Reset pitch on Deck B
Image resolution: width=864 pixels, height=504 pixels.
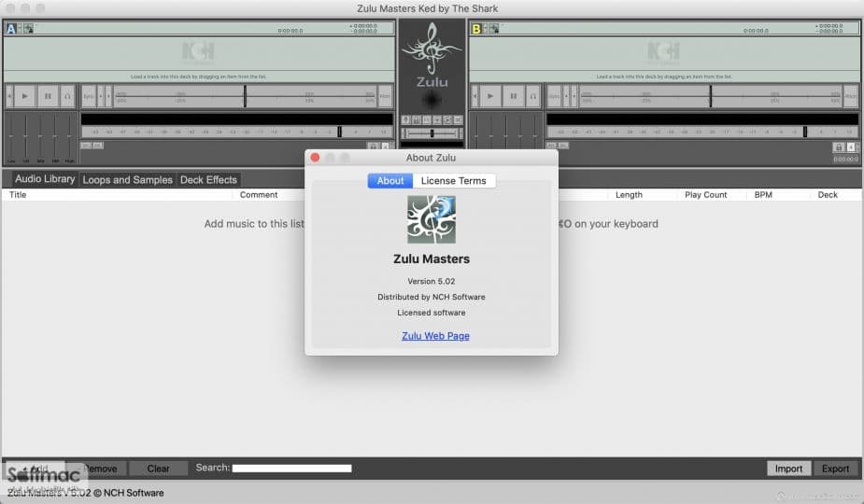850,96
